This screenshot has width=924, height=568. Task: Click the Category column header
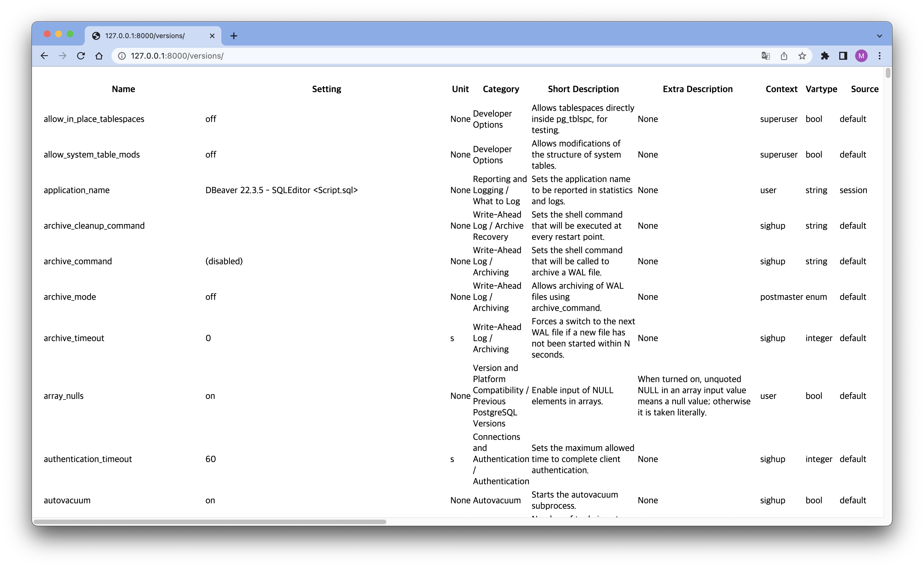click(501, 89)
